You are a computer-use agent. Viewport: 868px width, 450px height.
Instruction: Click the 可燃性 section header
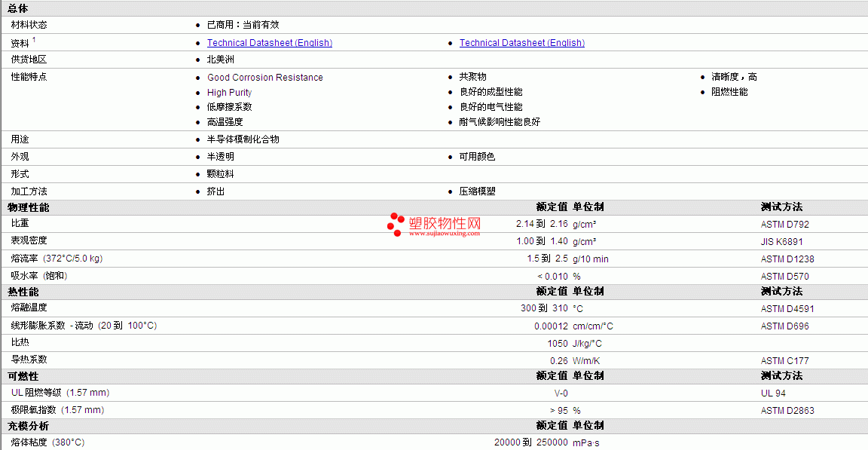(x=23, y=376)
